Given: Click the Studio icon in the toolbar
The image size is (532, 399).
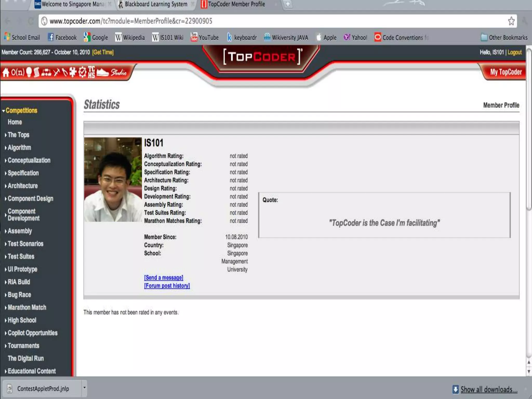Looking at the screenshot, I should (118, 72).
